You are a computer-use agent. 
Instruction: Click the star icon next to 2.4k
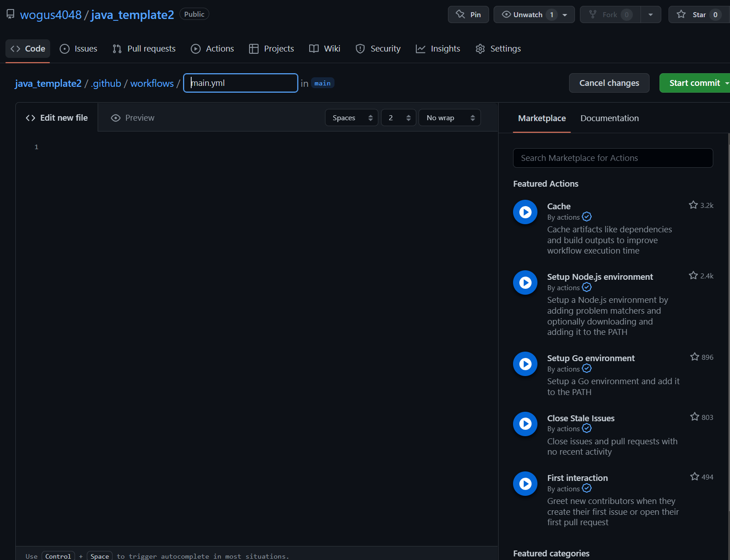point(693,276)
